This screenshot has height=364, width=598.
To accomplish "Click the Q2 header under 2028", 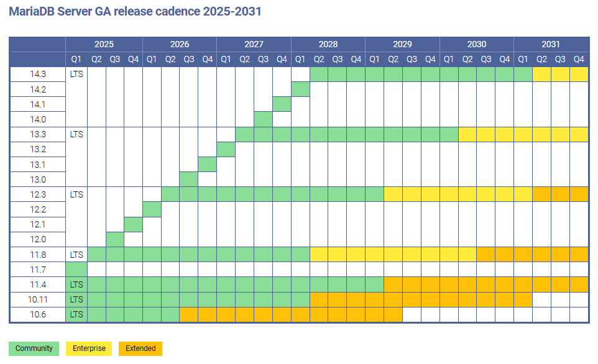I will click(x=319, y=59).
